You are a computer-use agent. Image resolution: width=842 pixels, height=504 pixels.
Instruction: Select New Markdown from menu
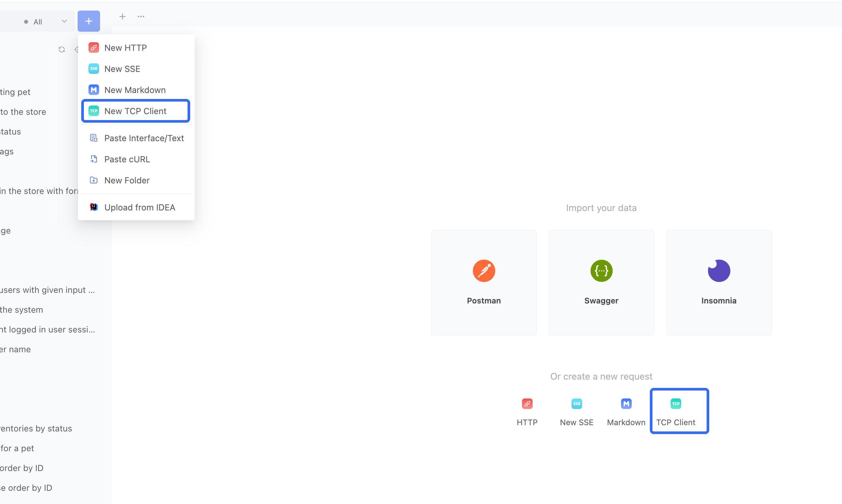(135, 90)
